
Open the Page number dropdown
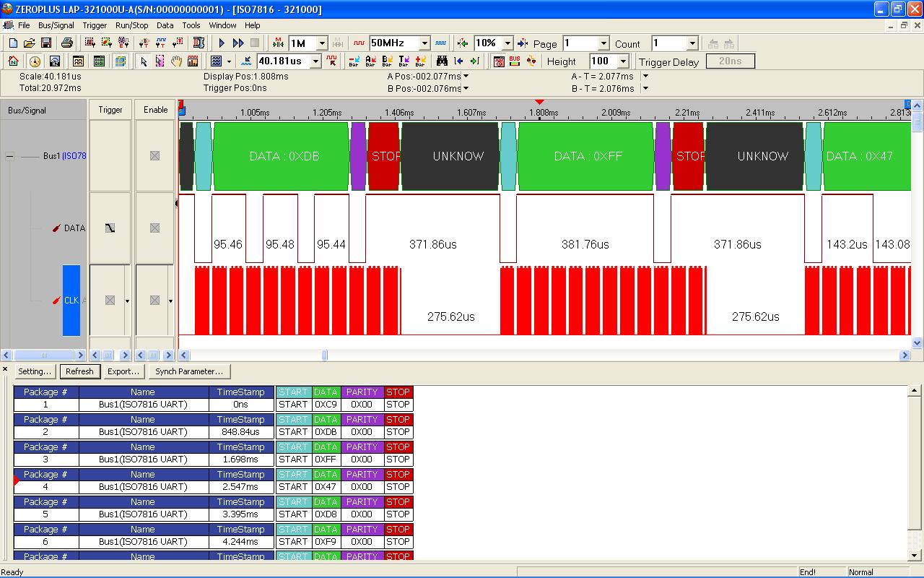click(603, 43)
